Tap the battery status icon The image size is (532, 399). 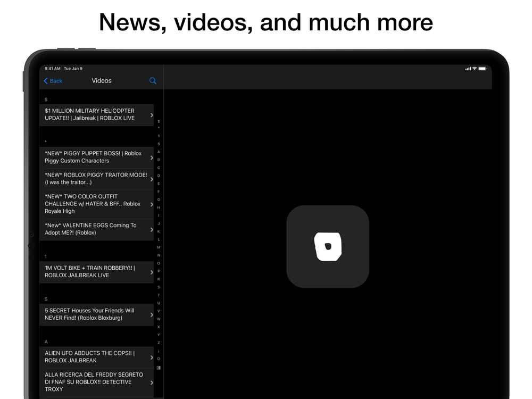coord(483,69)
